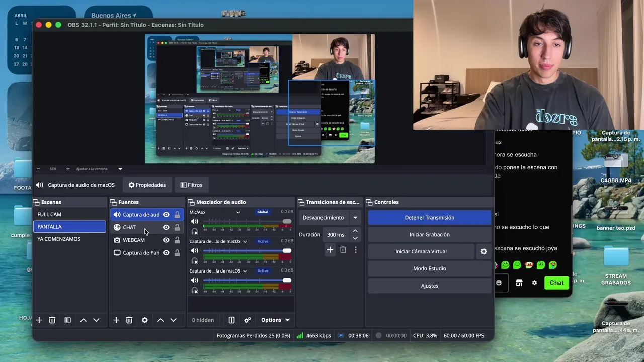Expand Mic/Aux channel chevron menu
The image size is (644, 362).
pos(238,212)
